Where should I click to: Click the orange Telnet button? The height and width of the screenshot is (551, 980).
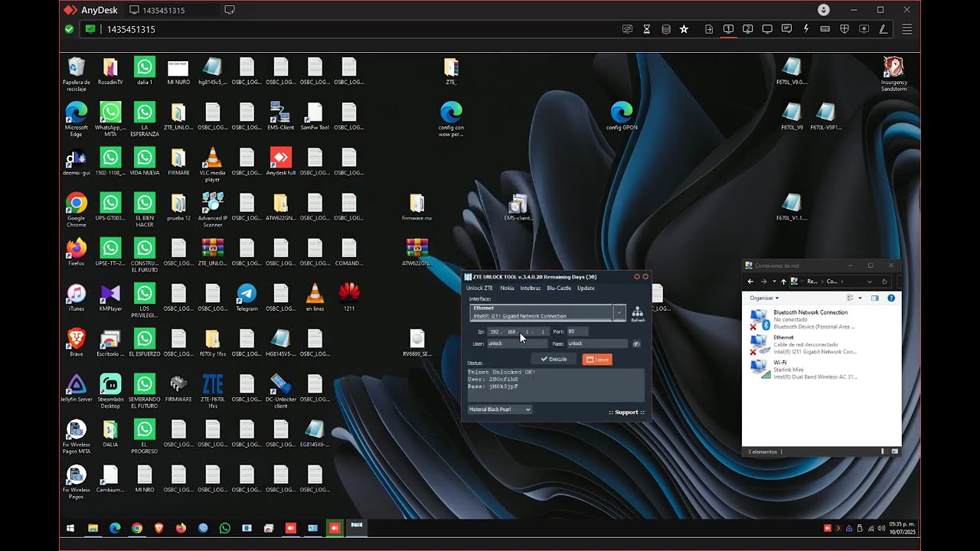tap(597, 359)
